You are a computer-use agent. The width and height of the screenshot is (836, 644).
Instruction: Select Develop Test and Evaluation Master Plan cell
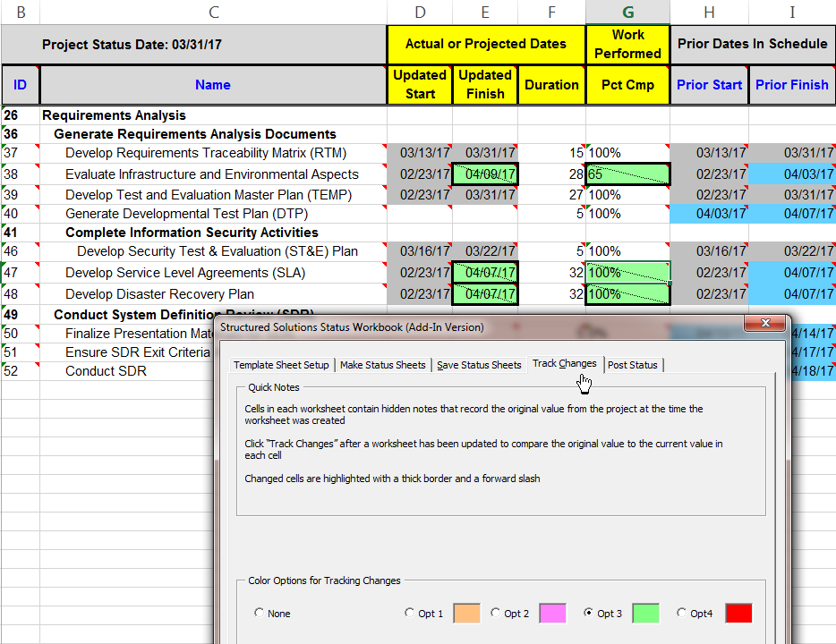tap(213, 195)
